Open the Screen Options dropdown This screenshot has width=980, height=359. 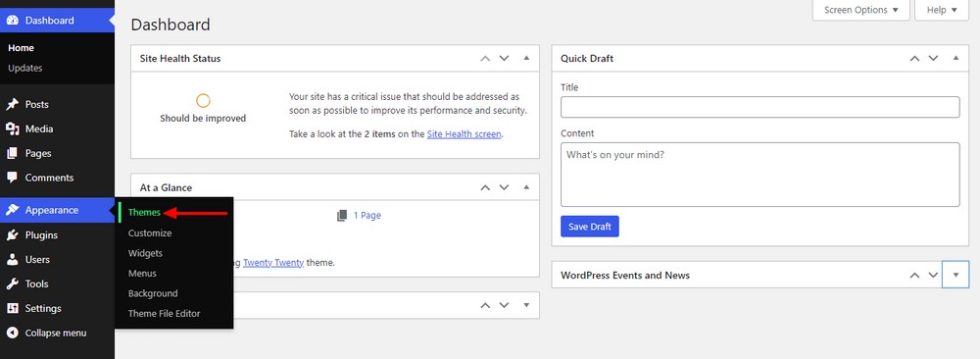pyautogui.click(x=861, y=10)
